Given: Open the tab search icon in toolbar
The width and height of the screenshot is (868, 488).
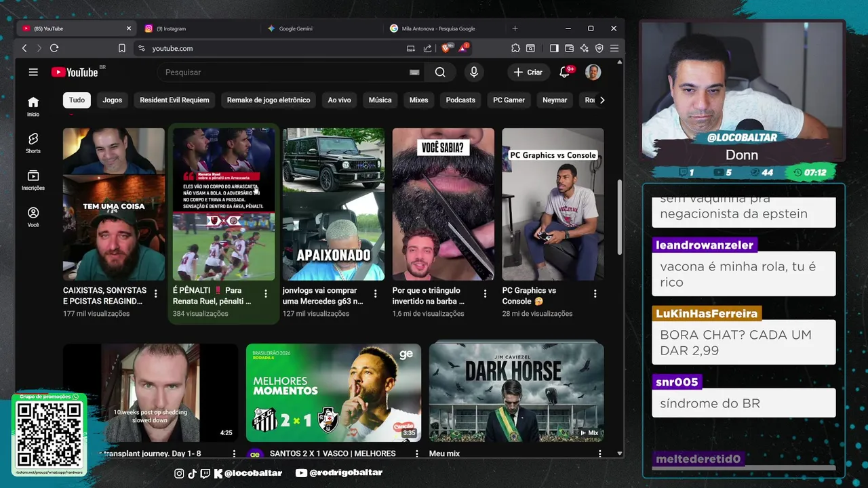Looking at the screenshot, I should click(530, 48).
